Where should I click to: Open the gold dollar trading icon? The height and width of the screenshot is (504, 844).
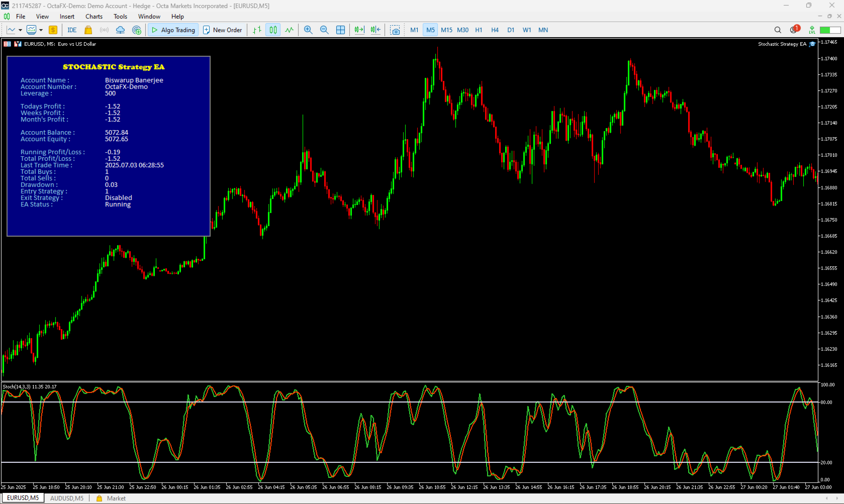point(53,30)
